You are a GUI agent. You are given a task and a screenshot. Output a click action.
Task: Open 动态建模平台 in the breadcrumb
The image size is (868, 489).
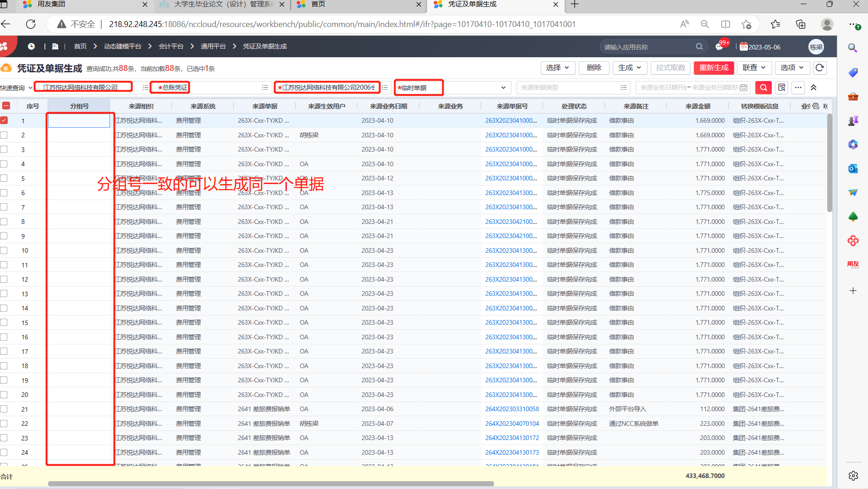(x=122, y=46)
